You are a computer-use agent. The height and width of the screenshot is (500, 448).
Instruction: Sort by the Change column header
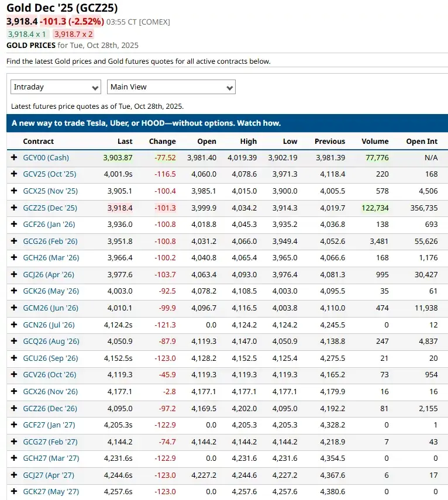[x=162, y=141]
